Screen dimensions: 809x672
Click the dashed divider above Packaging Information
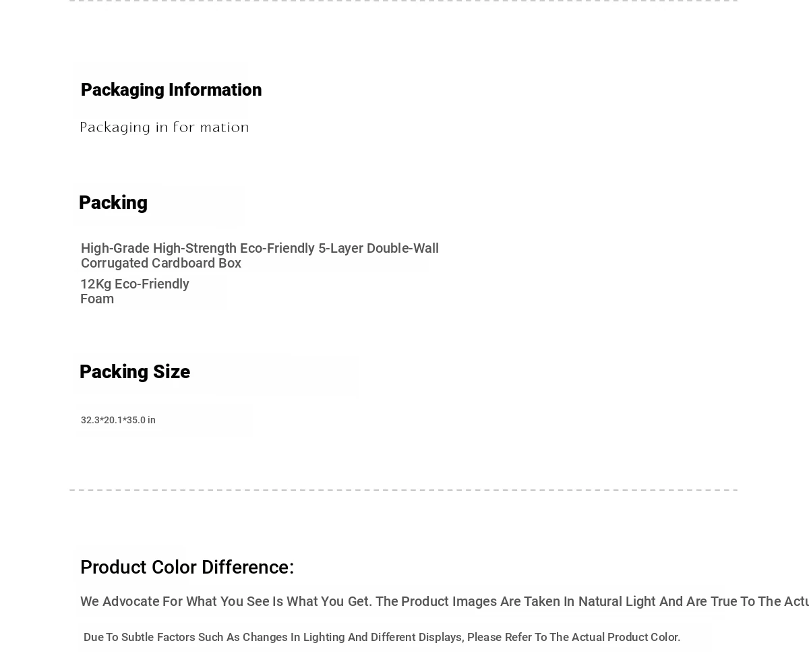404,1
